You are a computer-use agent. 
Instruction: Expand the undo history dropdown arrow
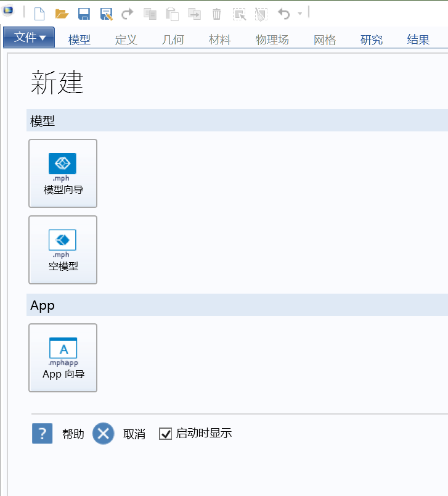pos(300,14)
